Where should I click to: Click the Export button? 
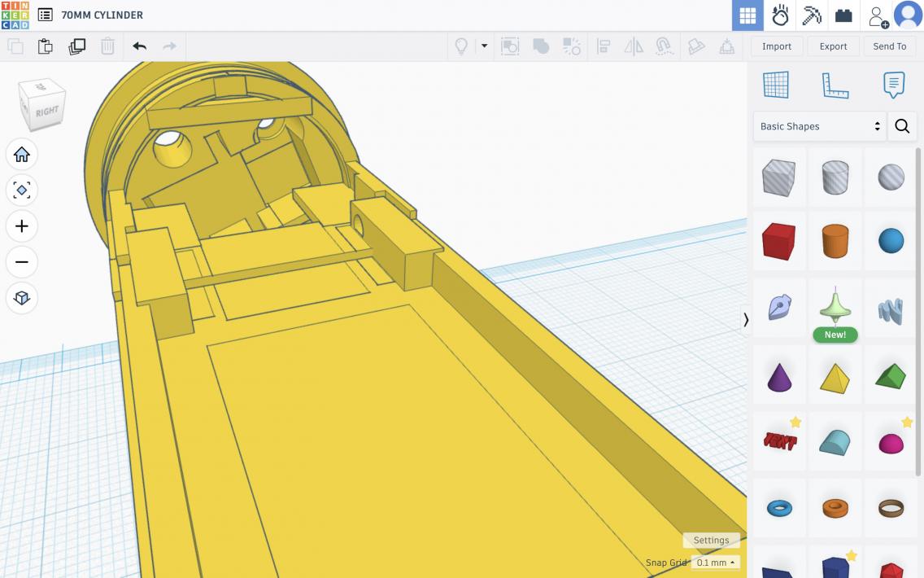tap(833, 46)
